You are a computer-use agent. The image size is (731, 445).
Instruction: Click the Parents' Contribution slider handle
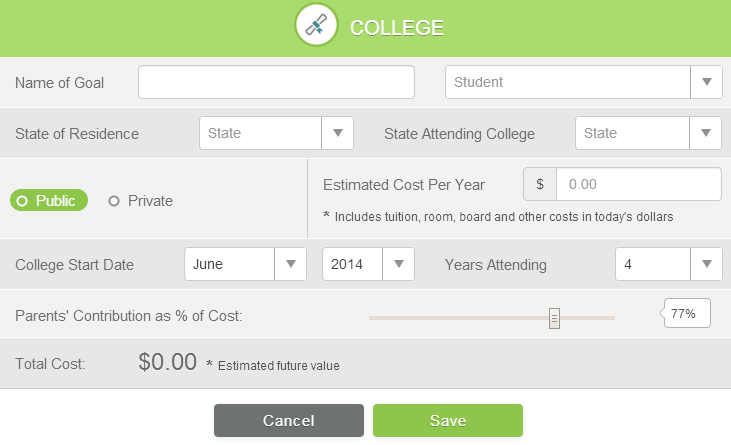click(x=554, y=318)
